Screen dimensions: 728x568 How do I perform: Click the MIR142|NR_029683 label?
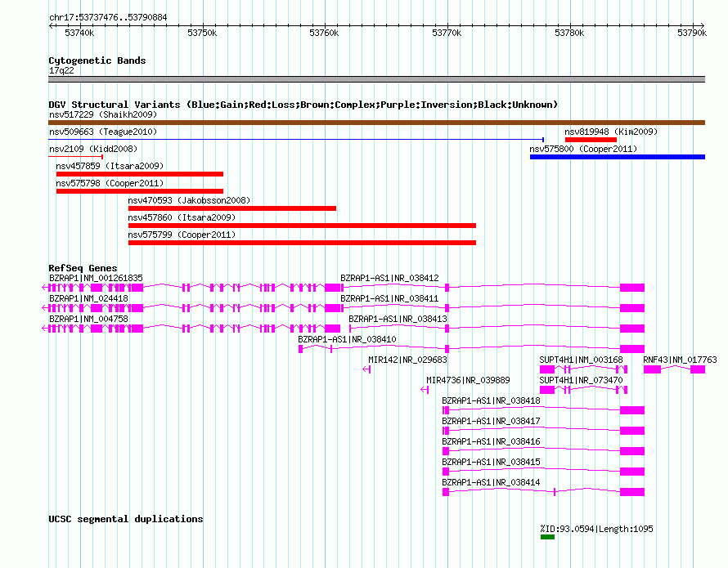tap(407, 360)
